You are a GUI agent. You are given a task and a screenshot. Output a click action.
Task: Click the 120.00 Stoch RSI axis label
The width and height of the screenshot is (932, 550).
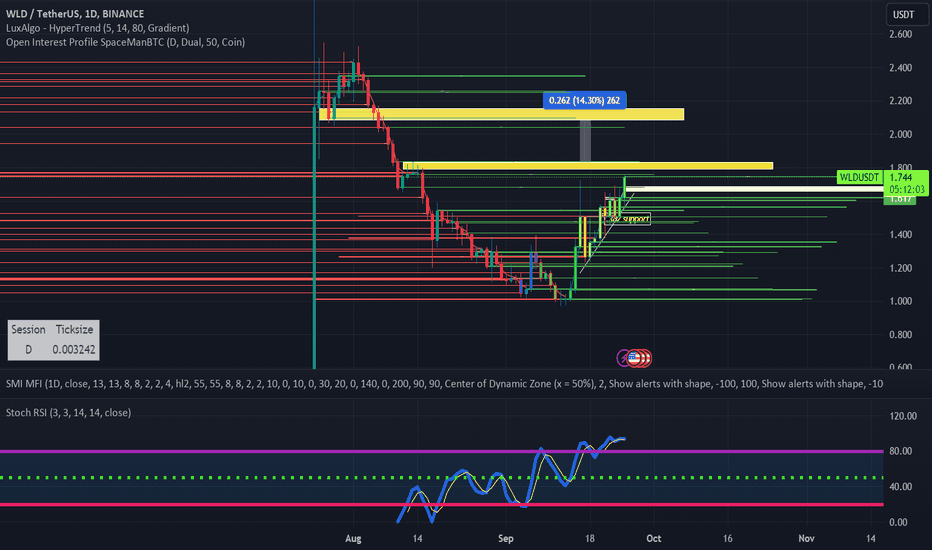coord(903,416)
